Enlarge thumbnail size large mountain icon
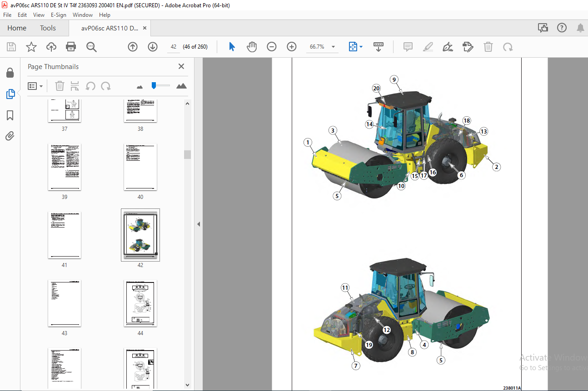 [181, 86]
